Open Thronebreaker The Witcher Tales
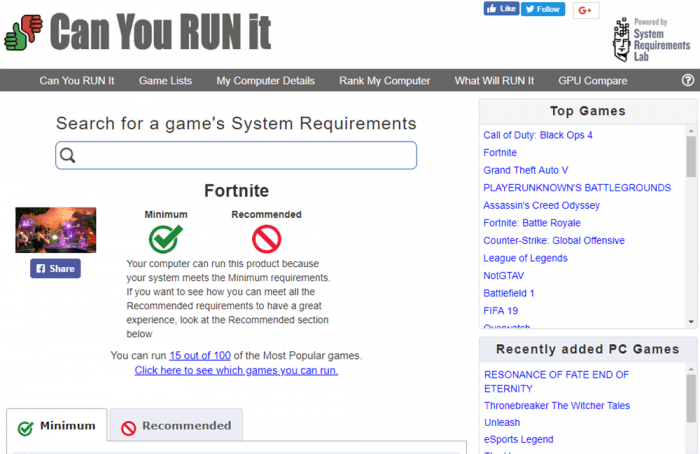The height and width of the screenshot is (454, 700). click(557, 405)
